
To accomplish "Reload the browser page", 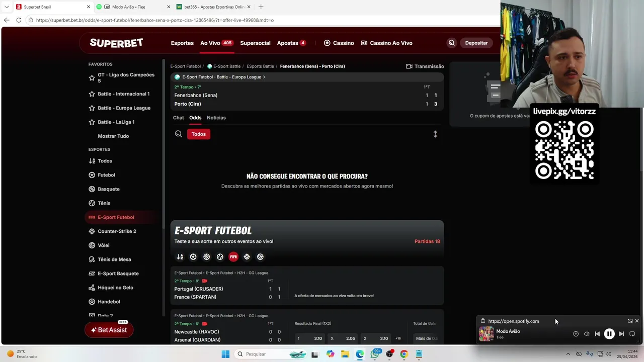I will [x=19, y=20].
